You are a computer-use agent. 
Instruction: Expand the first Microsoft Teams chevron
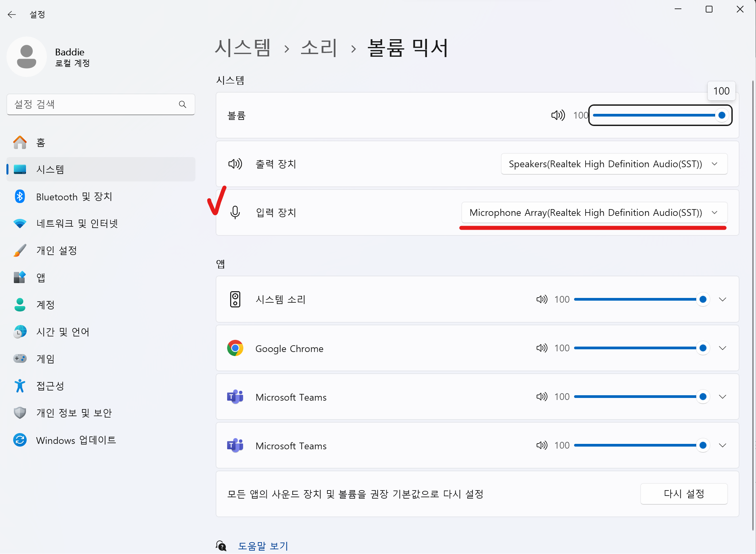coord(722,397)
